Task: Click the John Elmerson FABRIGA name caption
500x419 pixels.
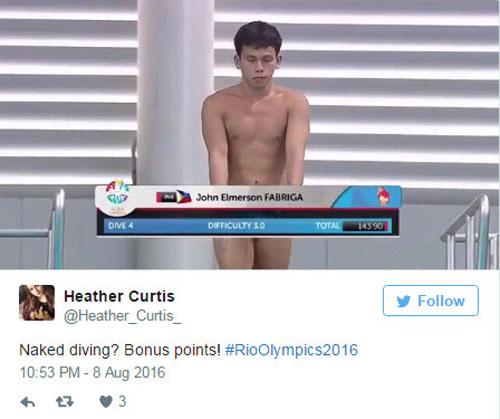Action: 249,197
